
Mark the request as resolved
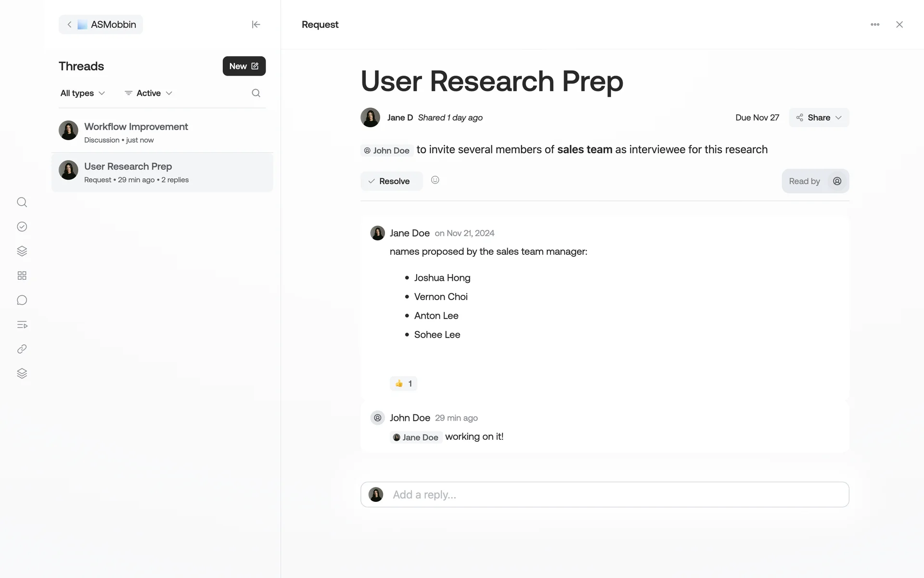[391, 181]
